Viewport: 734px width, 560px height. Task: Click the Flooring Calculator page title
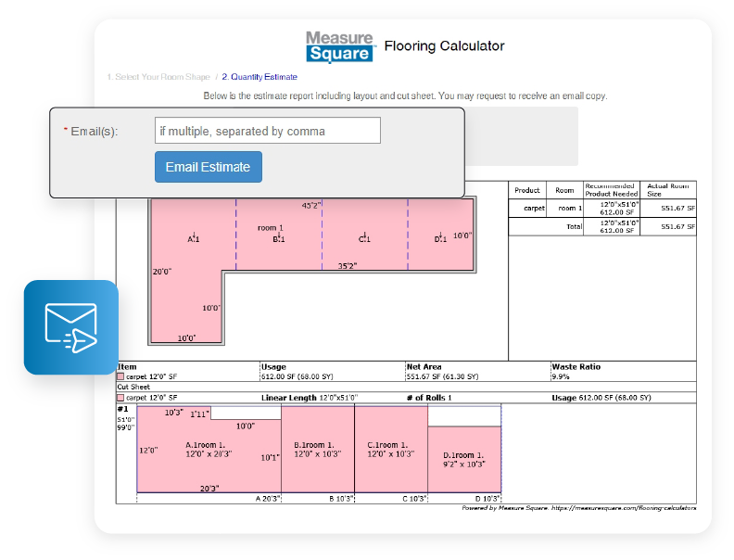444,45
